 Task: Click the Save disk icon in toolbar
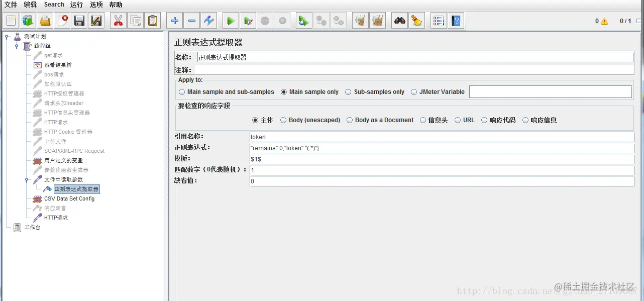click(x=79, y=21)
